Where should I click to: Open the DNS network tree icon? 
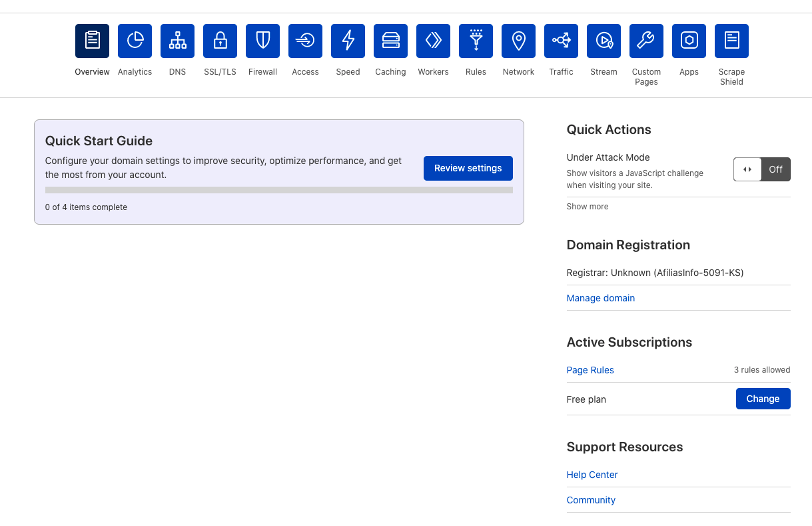177,41
